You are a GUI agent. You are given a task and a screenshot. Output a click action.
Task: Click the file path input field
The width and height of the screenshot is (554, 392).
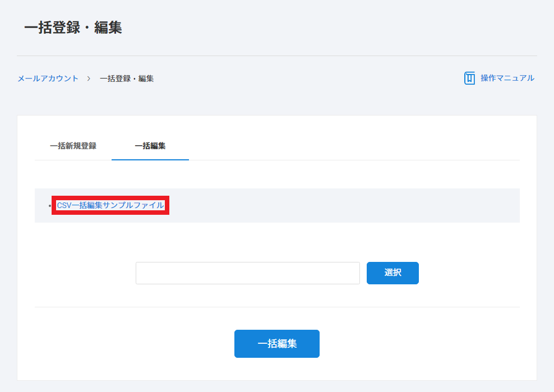[x=247, y=273]
